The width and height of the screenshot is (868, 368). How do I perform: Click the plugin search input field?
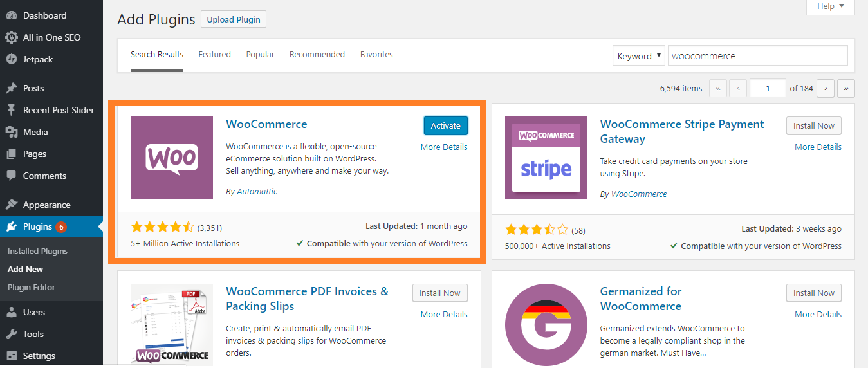(x=757, y=56)
